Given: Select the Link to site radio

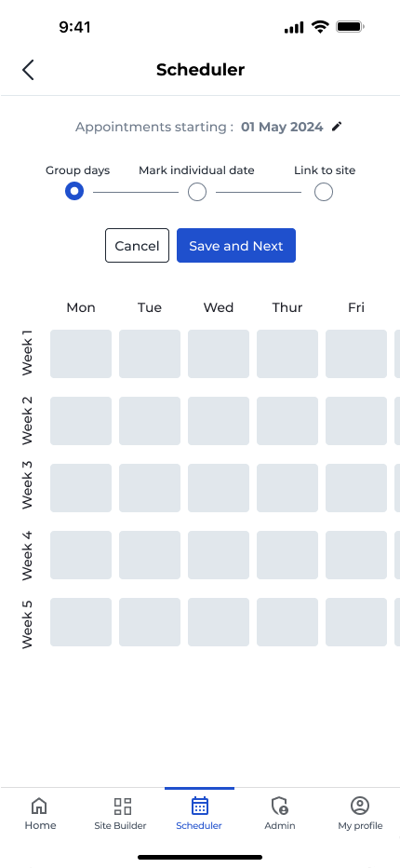Looking at the screenshot, I should pos(324,192).
